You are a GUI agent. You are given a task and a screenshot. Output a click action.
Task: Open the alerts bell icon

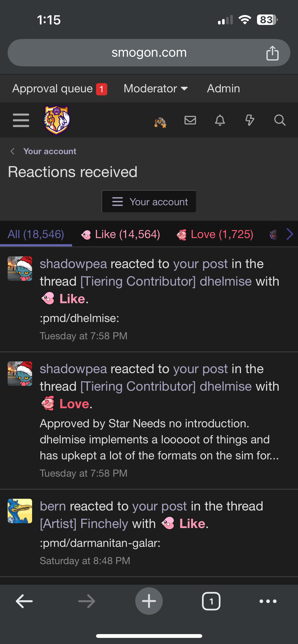(x=220, y=120)
